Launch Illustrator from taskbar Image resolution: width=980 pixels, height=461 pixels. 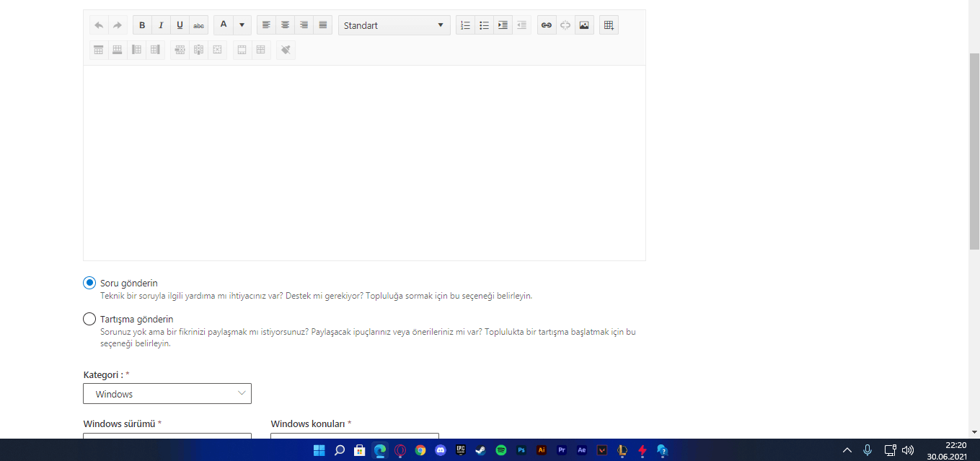[x=542, y=450]
